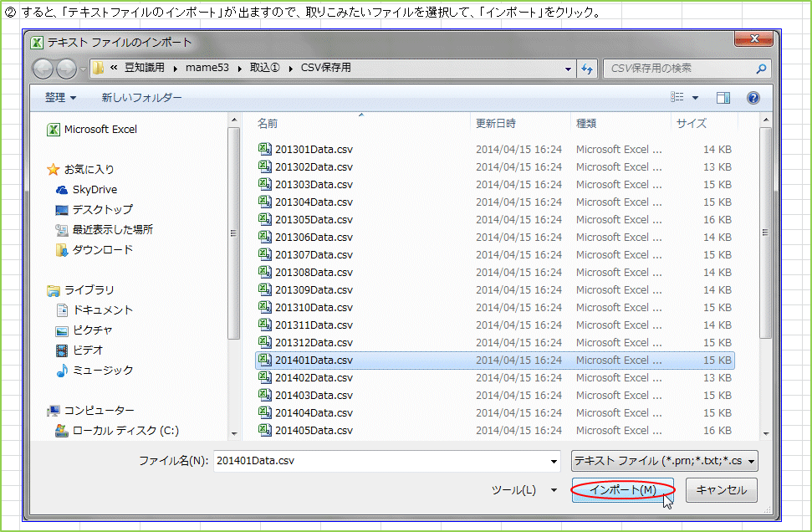Go to mame53 in breadcrumb path
This screenshot has height=532, width=812.
(207, 68)
